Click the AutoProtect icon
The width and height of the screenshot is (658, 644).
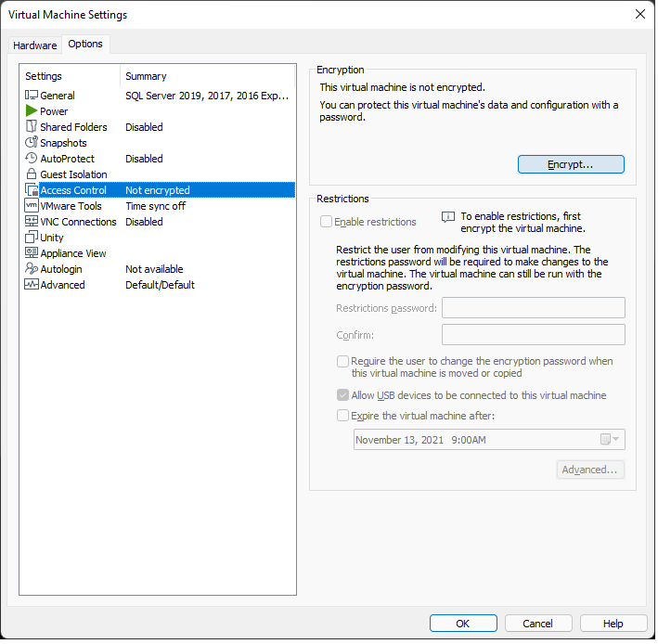click(32, 158)
